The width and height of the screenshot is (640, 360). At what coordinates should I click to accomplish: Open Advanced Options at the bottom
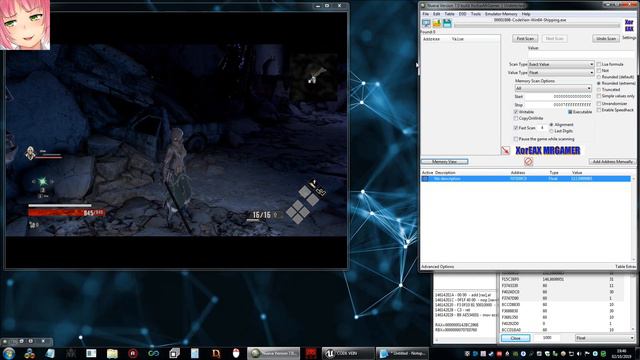[438, 267]
